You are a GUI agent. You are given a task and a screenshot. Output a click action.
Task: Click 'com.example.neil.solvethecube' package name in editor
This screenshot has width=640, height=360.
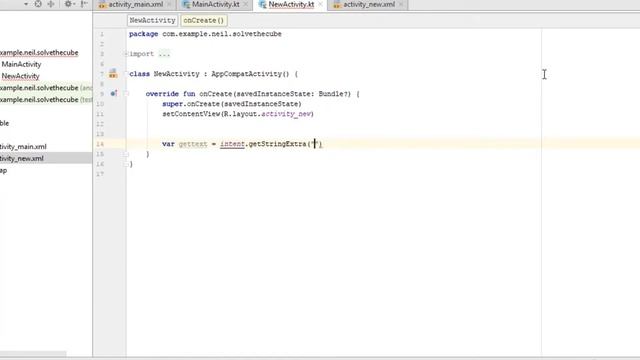click(x=222, y=34)
